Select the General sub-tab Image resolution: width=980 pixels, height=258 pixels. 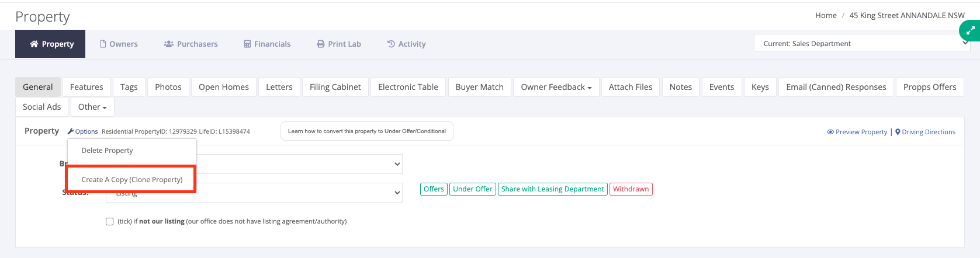[38, 87]
